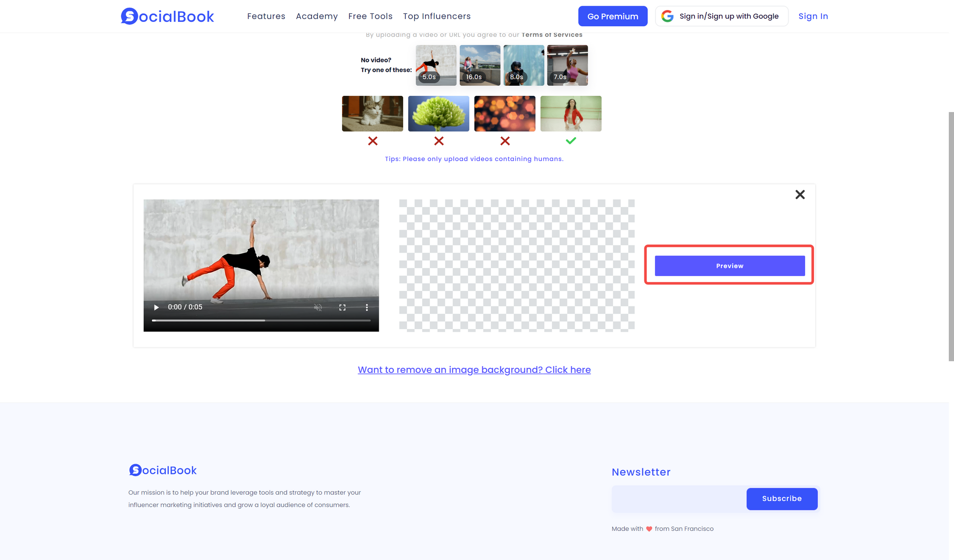The width and height of the screenshot is (954, 560).
Task: Select the 7.0s sample video thumbnail
Action: [x=568, y=65]
